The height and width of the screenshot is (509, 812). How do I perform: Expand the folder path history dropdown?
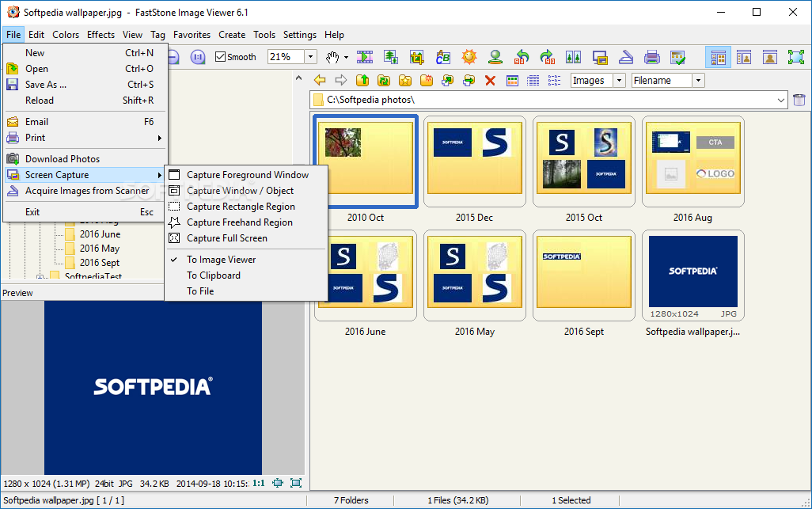point(781,100)
